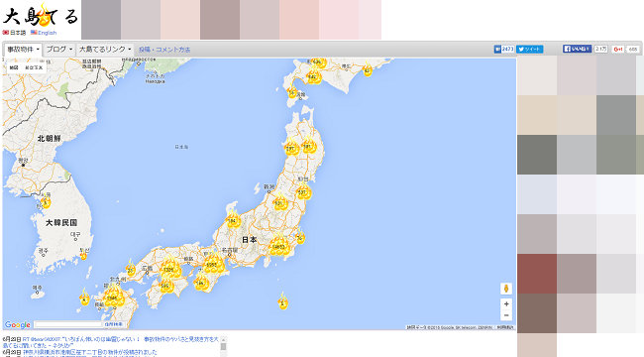This screenshot has width=644, height=357.
Task: Click the fire marker on Kii peninsula
Action: [201, 282]
